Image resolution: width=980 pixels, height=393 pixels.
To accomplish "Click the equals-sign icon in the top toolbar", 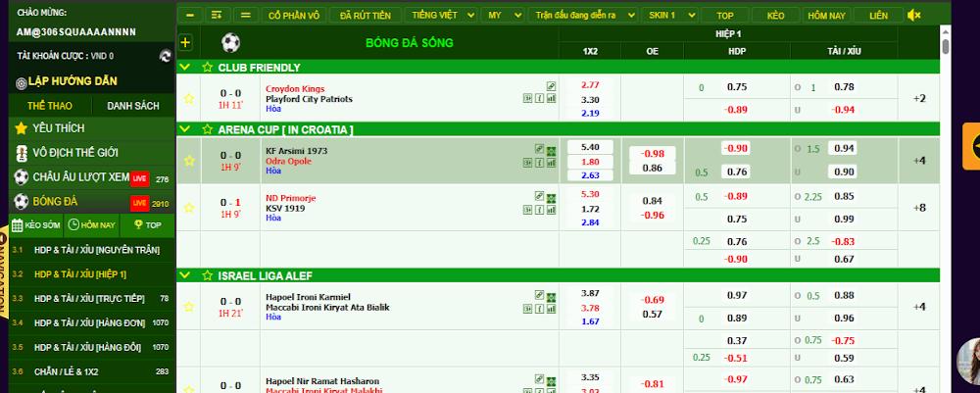I will tap(246, 15).
